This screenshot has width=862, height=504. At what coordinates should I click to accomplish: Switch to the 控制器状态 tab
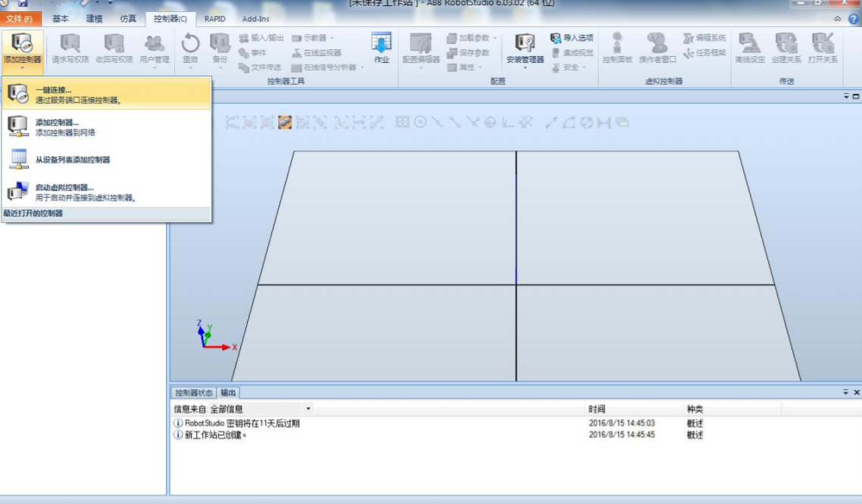[x=193, y=393]
